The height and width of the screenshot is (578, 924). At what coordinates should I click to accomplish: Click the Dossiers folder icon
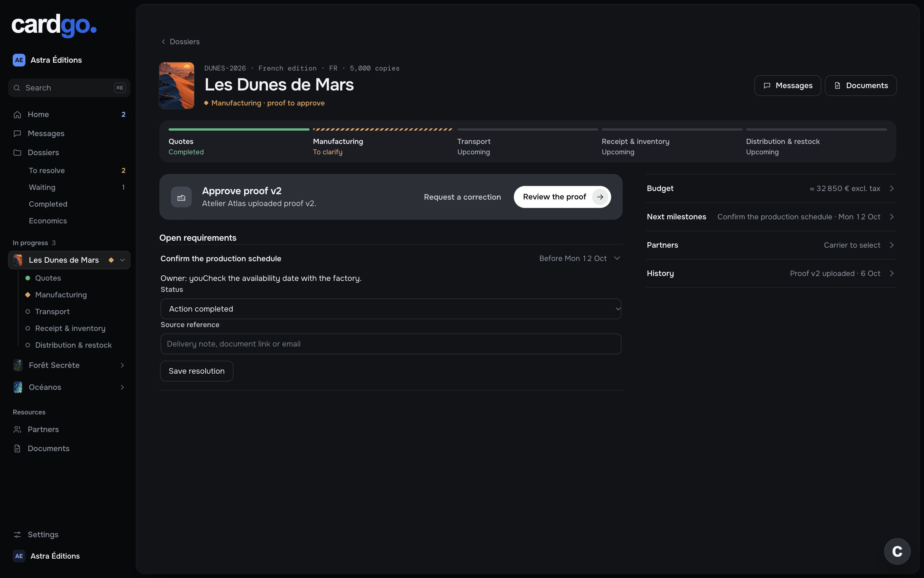pos(17,153)
